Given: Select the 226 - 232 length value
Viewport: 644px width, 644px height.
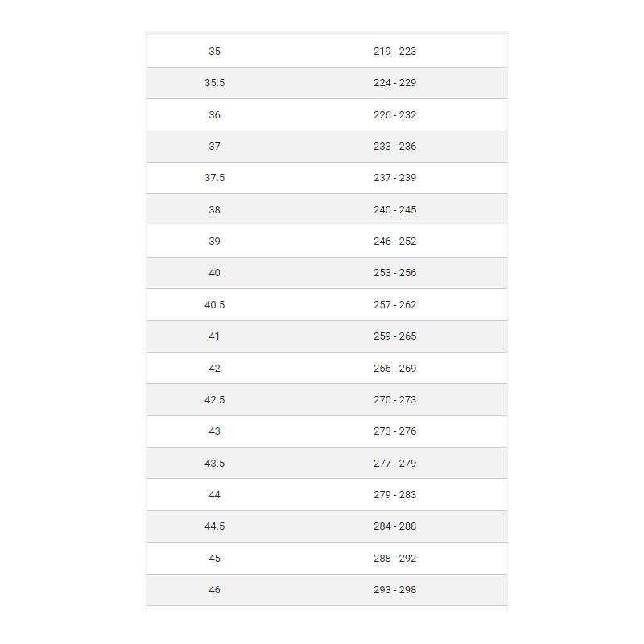Looking at the screenshot, I should [394, 115].
